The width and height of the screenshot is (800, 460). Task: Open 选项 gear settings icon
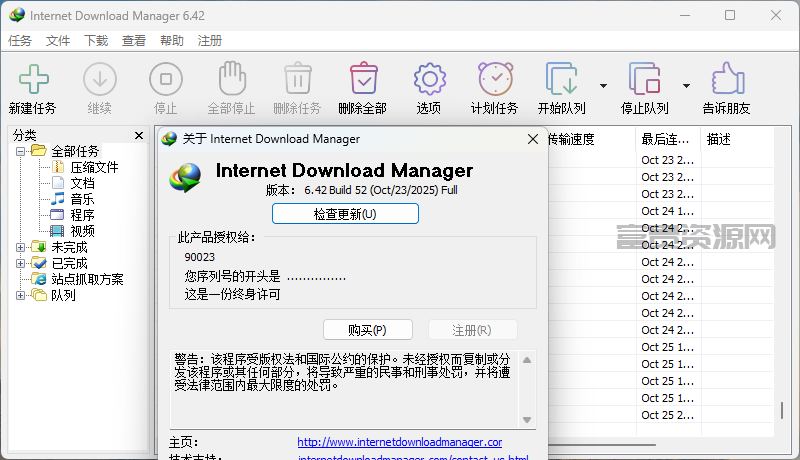tap(430, 79)
